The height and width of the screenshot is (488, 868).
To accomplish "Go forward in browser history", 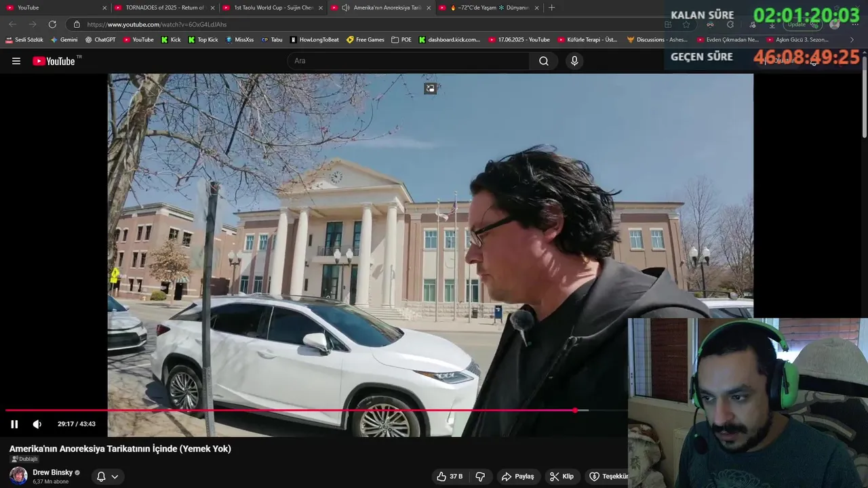I will click(x=33, y=24).
